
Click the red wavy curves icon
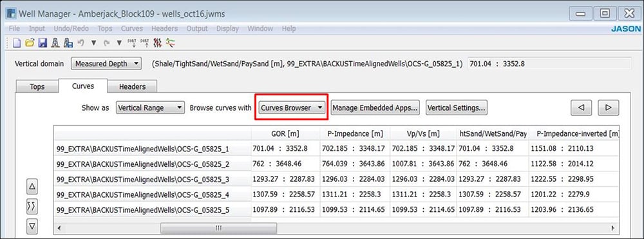pos(157,43)
